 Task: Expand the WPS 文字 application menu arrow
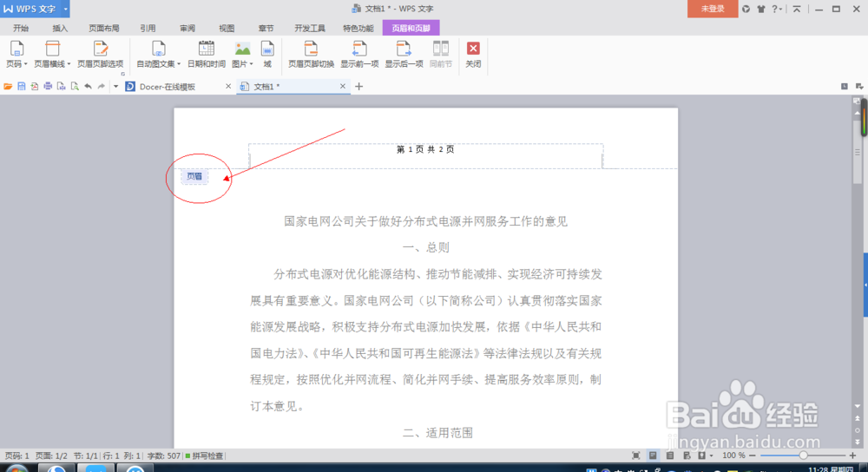[x=65, y=9]
